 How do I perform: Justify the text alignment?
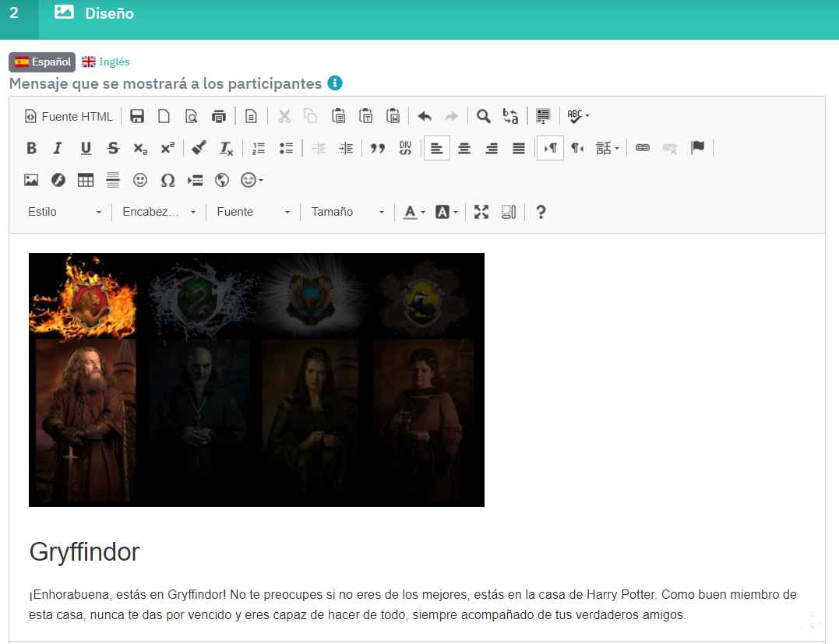click(519, 148)
